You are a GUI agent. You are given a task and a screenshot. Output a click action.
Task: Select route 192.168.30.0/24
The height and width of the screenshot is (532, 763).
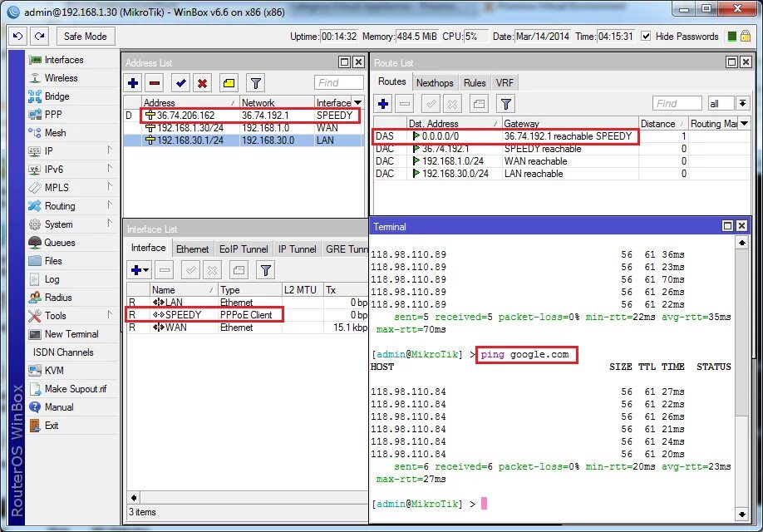(562, 174)
